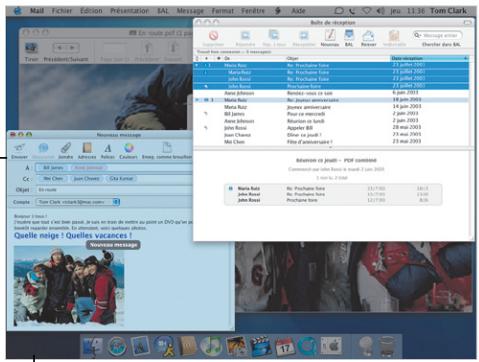The image size is (479, 362).
Task: Click the Envoyer icon in Nouveau message window
Action: click(x=20, y=147)
